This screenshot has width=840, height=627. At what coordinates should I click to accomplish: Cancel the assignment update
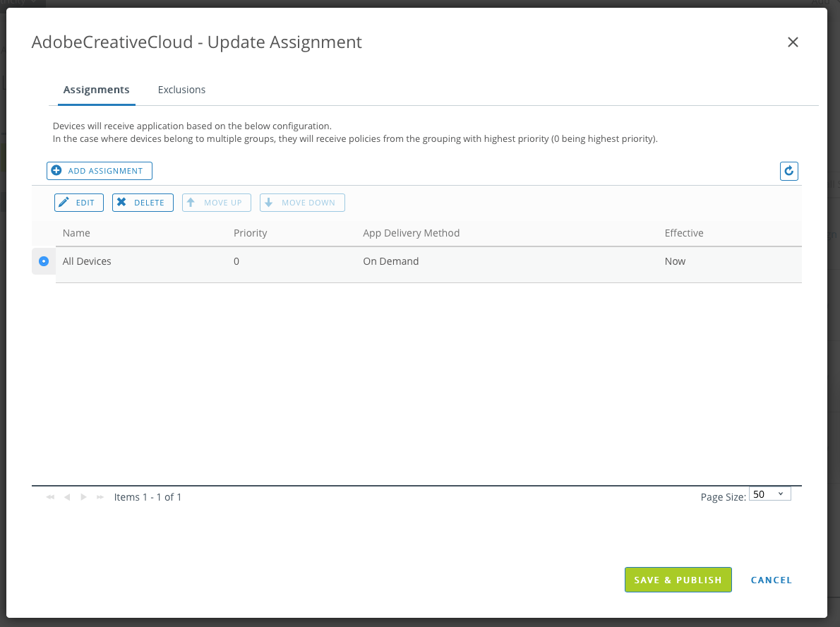click(x=771, y=580)
